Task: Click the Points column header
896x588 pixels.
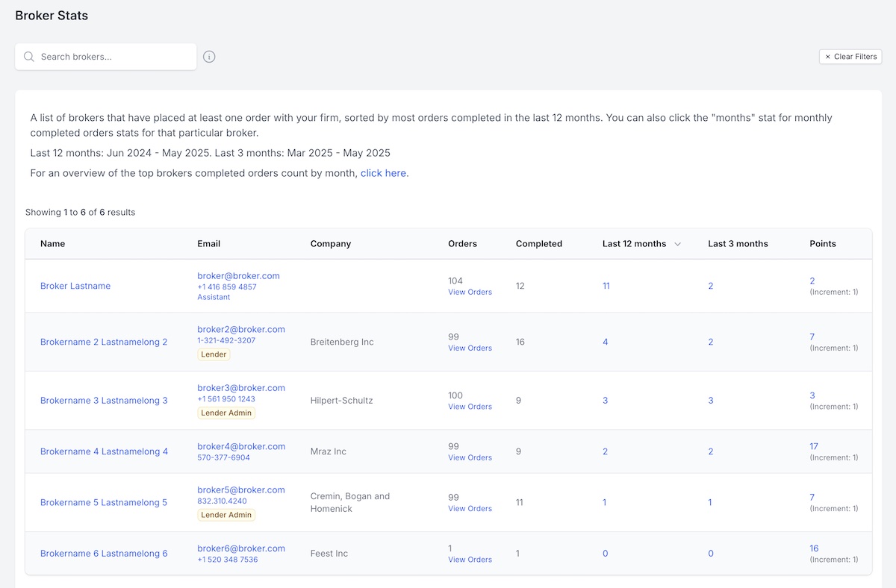Action: point(823,244)
